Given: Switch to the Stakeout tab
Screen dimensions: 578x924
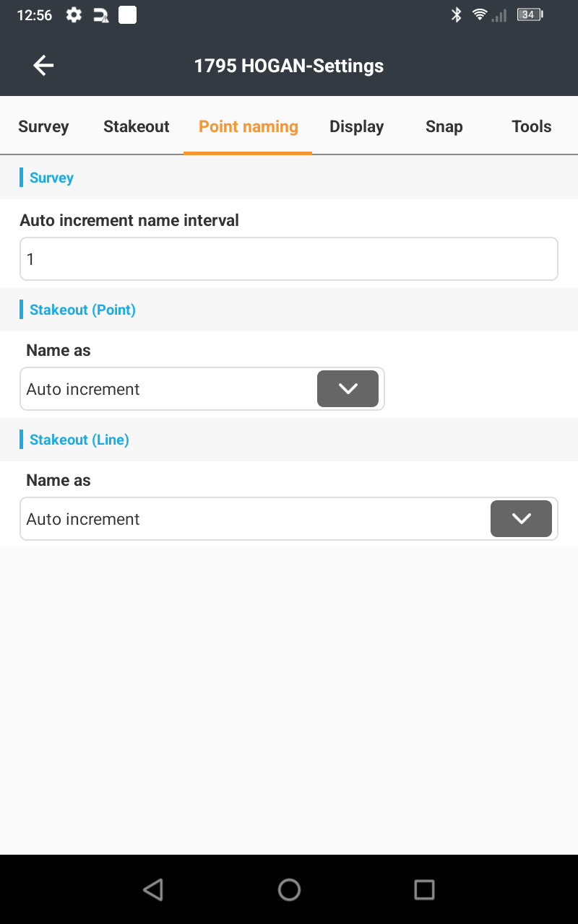Looking at the screenshot, I should click(x=137, y=126).
